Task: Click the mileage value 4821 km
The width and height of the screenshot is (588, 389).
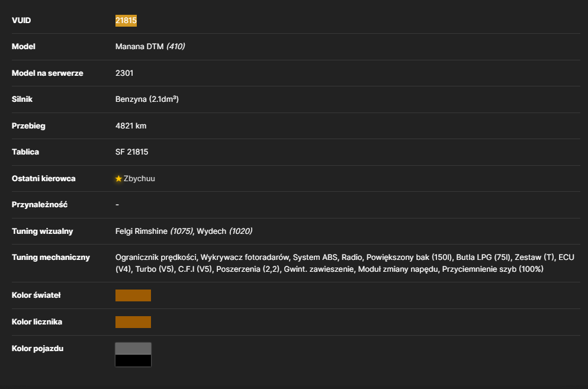Action: [131, 126]
